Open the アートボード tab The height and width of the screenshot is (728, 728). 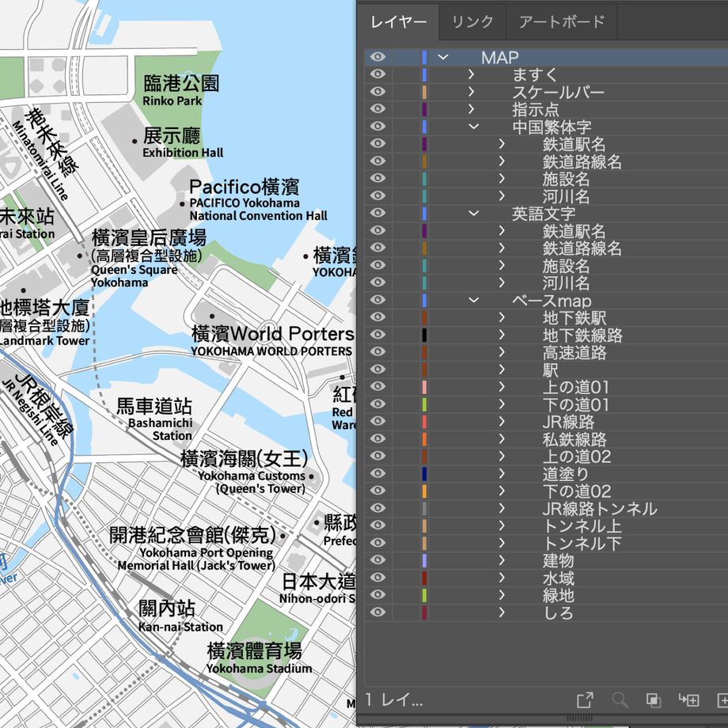click(x=562, y=22)
